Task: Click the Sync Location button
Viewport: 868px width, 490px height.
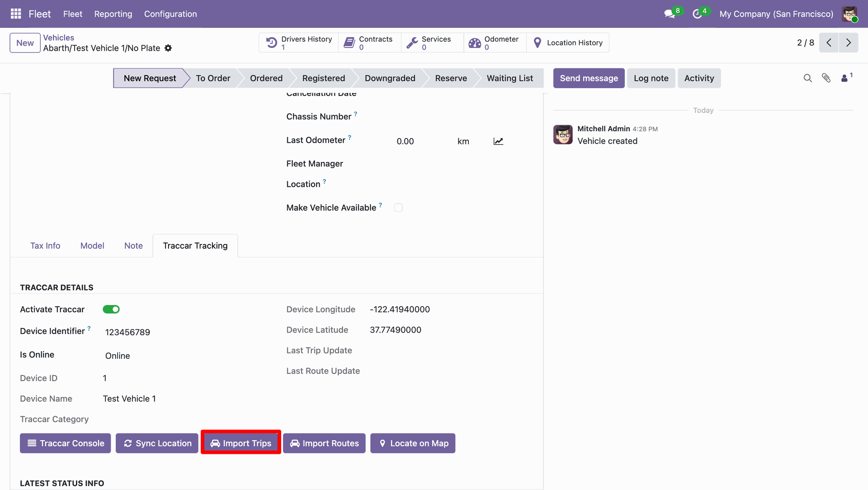Action: pos(157,443)
